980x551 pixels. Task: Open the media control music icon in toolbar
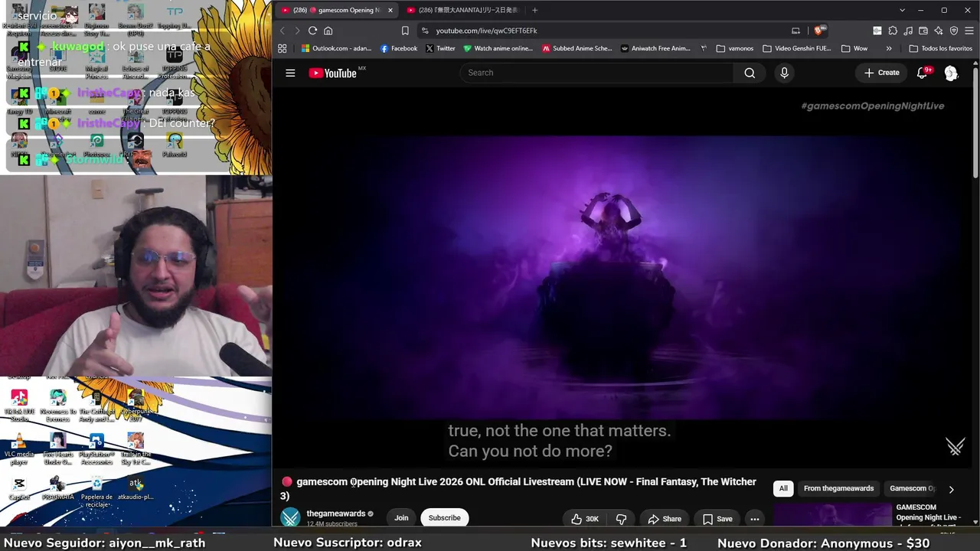tap(908, 31)
